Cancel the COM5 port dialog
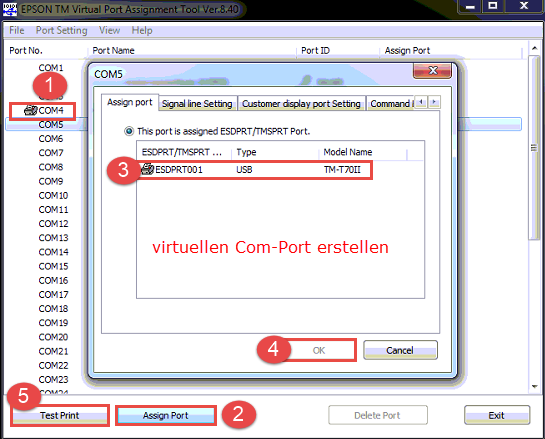This screenshot has height=439, width=545. 400,350
